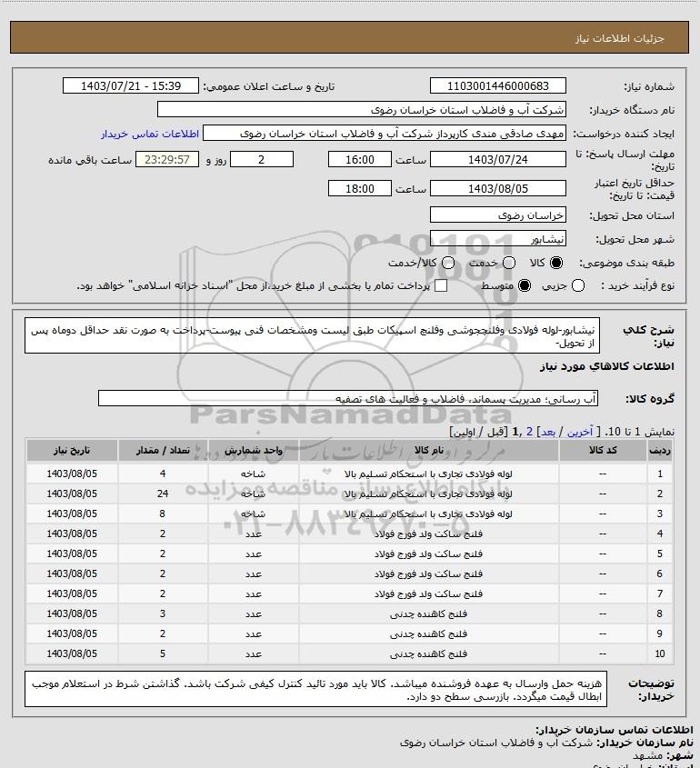700x768 pixels.
Task: Click the بعد pagination link
Action: coord(547,432)
